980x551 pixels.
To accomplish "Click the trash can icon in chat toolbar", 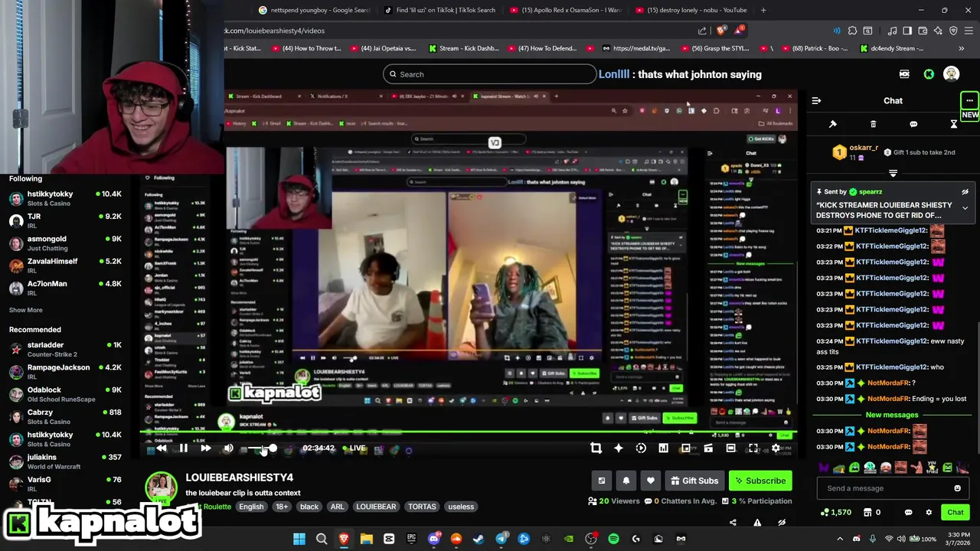I will click(874, 124).
